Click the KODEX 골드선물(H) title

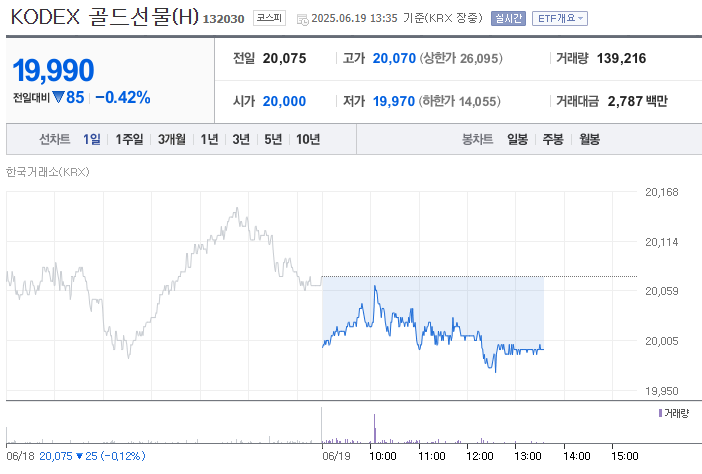click(x=104, y=17)
